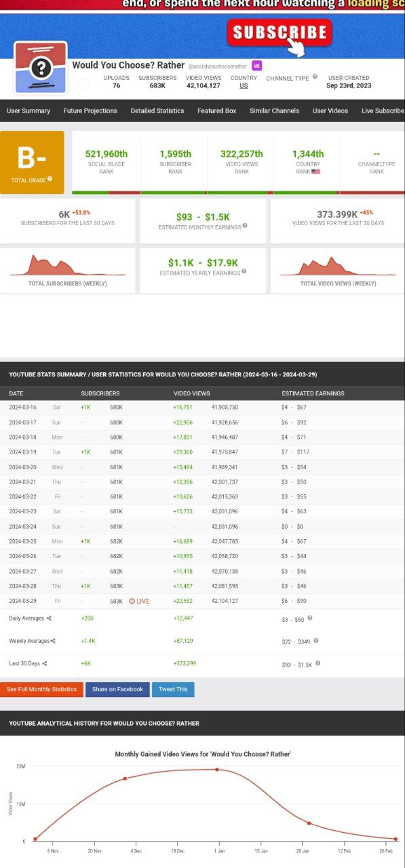Click the 1,344th Country Rank value

tap(308, 154)
